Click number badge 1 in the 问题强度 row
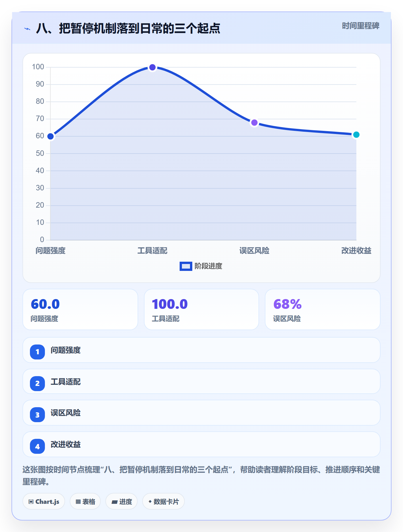The image size is (403, 532). click(37, 352)
